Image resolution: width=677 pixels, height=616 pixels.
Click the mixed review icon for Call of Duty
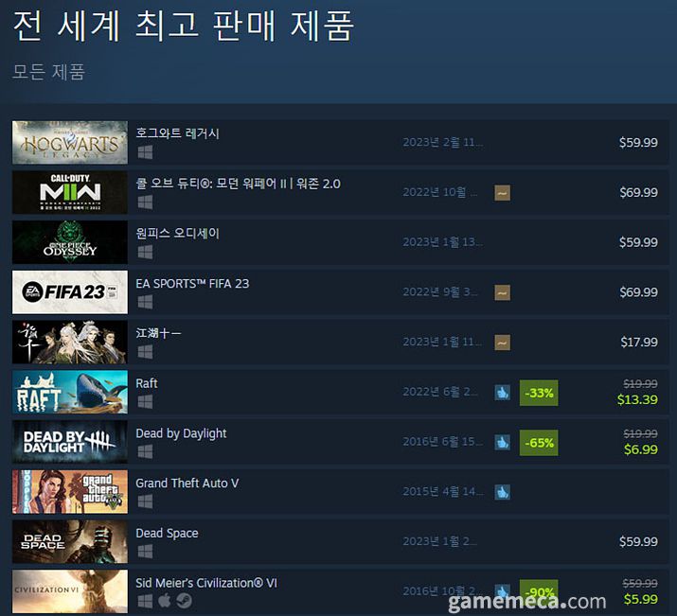[502, 193]
